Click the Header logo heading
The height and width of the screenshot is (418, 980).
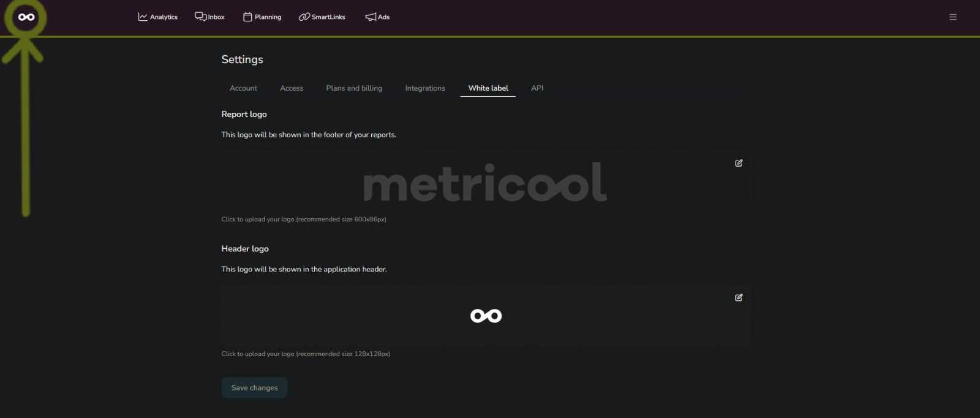[245, 249]
